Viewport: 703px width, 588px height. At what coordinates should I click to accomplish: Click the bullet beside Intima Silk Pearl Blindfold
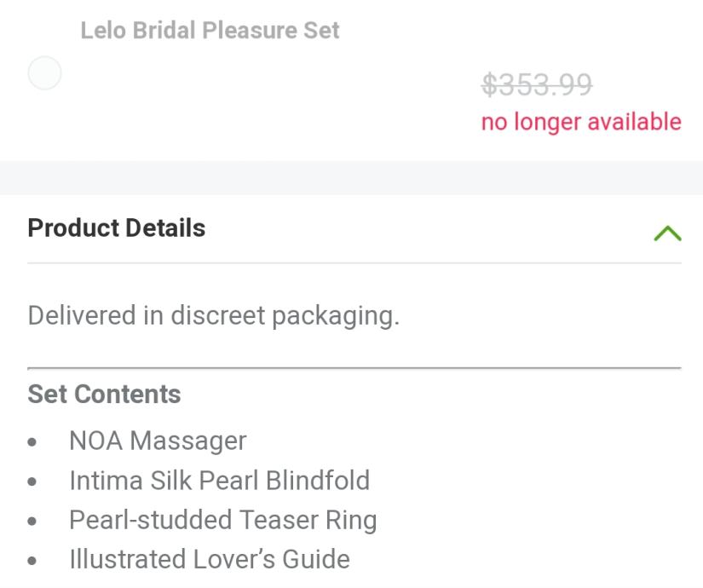point(32,482)
